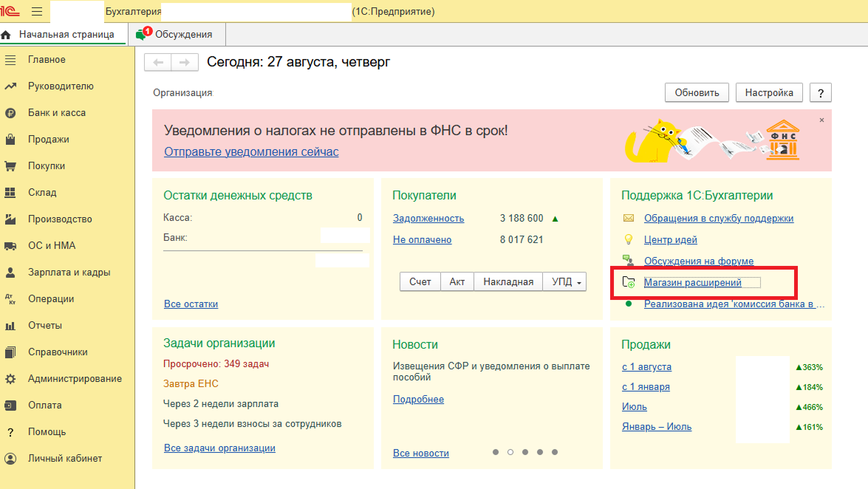Click the ОС и НМА truck icon
This screenshot has width=868, height=489.
tap(10, 246)
